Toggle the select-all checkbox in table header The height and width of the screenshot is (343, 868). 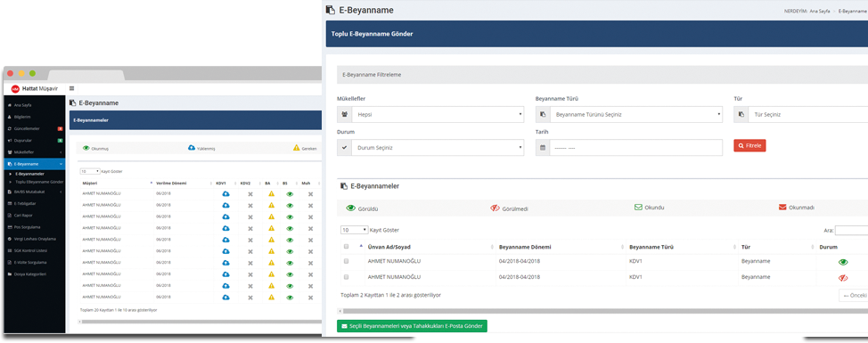tap(347, 247)
